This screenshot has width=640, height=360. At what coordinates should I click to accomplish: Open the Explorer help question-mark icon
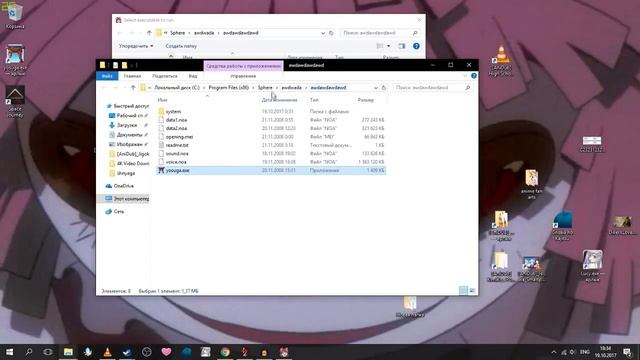tap(473, 76)
